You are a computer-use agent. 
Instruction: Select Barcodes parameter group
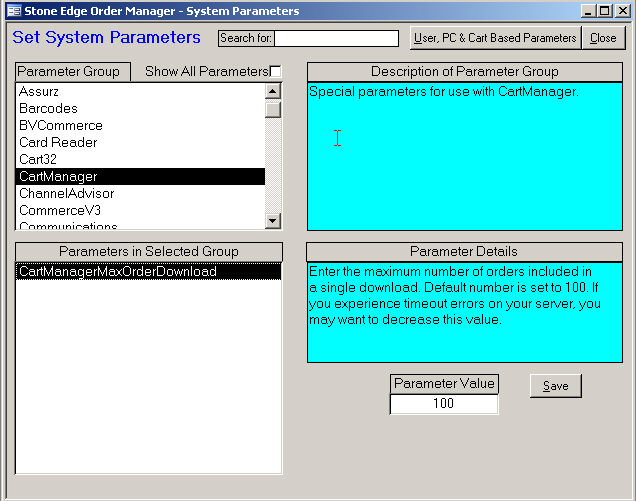coord(140,109)
